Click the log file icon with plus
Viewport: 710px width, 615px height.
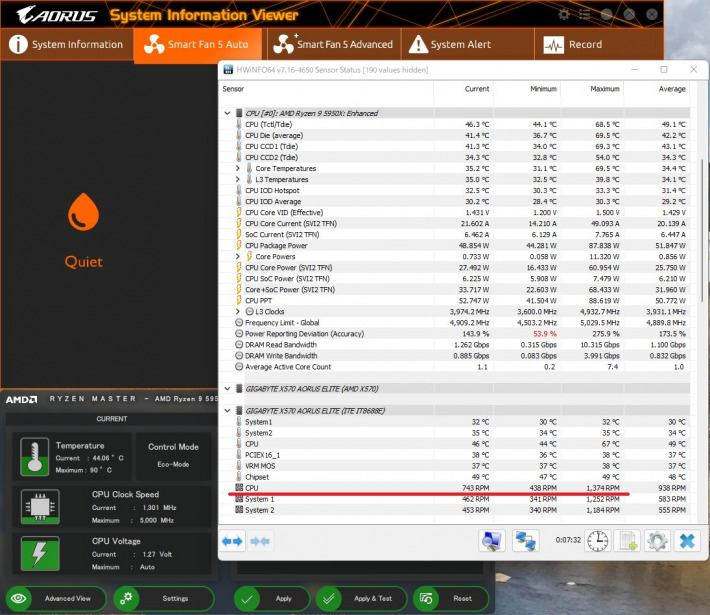(x=627, y=540)
